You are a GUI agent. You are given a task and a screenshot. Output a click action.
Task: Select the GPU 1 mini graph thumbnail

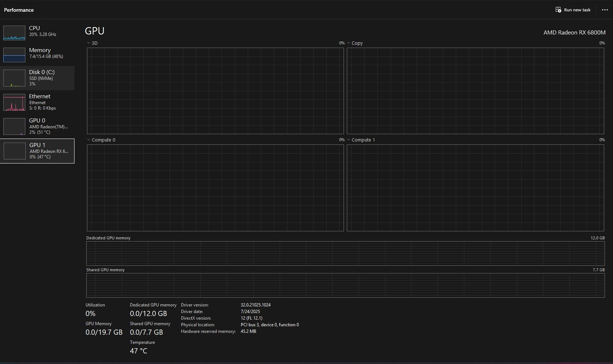pyautogui.click(x=15, y=151)
